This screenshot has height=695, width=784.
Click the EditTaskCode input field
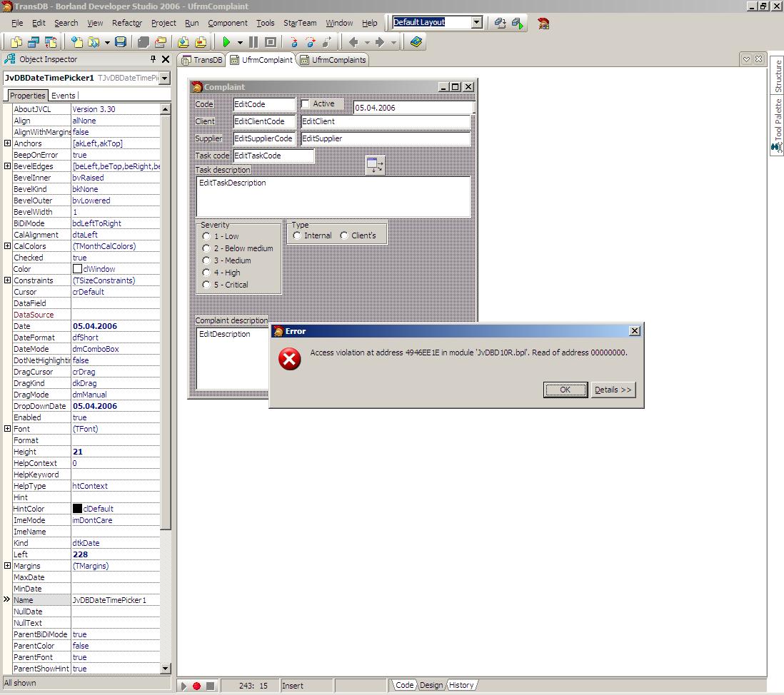(273, 156)
